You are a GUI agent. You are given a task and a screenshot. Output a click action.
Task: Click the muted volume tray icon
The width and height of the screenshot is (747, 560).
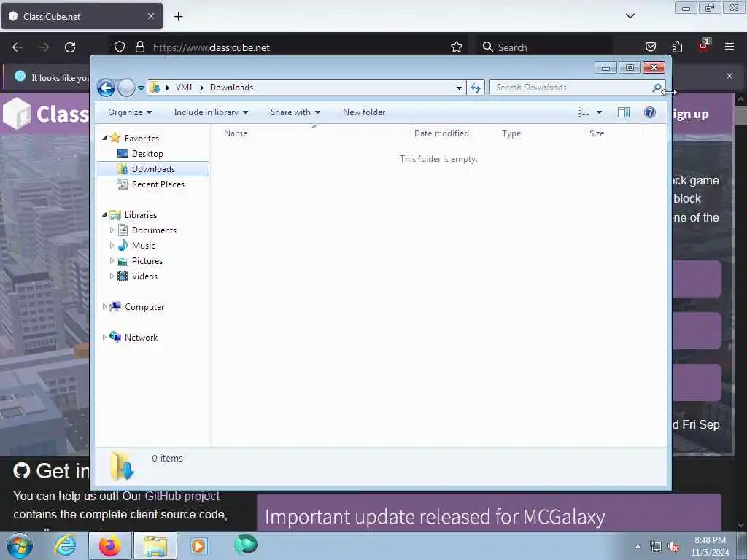click(x=673, y=547)
